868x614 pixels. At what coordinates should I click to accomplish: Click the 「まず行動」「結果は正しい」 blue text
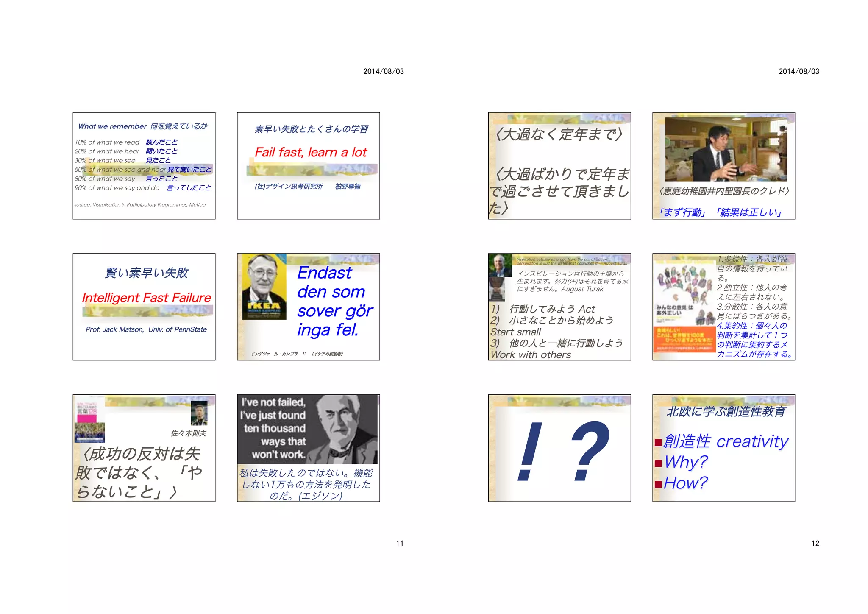tap(720, 212)
